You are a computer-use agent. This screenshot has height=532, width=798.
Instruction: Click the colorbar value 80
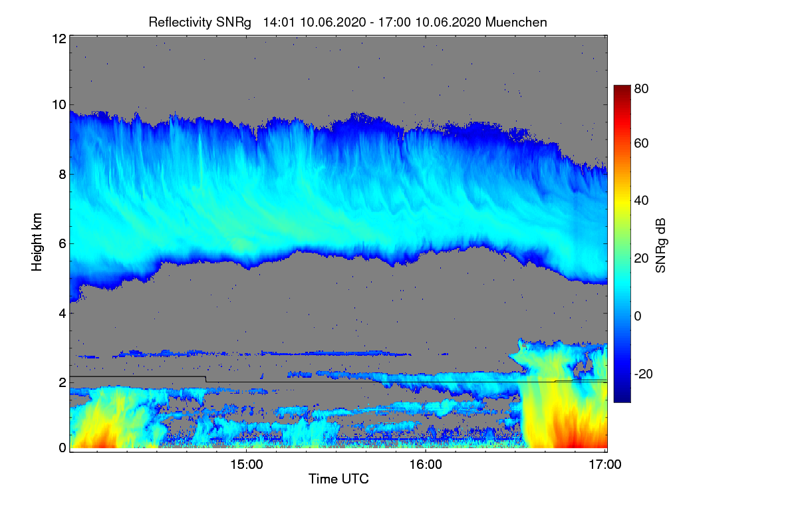(x=641, y=88)
